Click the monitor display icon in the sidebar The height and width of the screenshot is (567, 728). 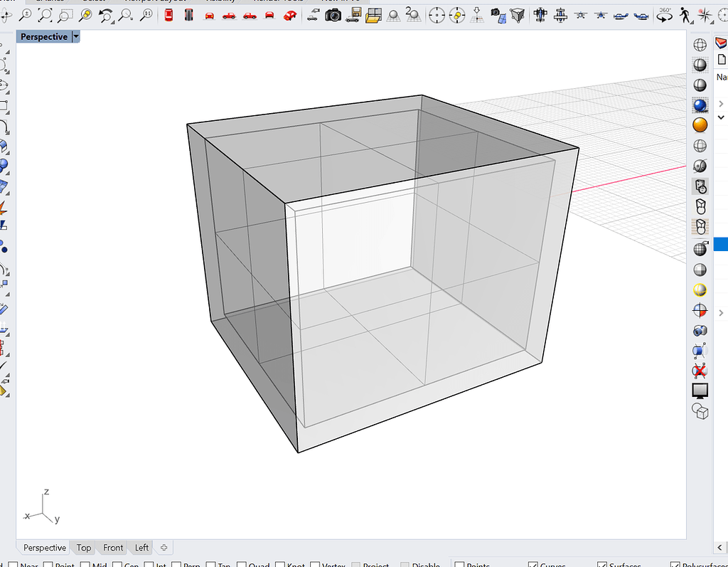pyautogui.click(x=700, y=391)
